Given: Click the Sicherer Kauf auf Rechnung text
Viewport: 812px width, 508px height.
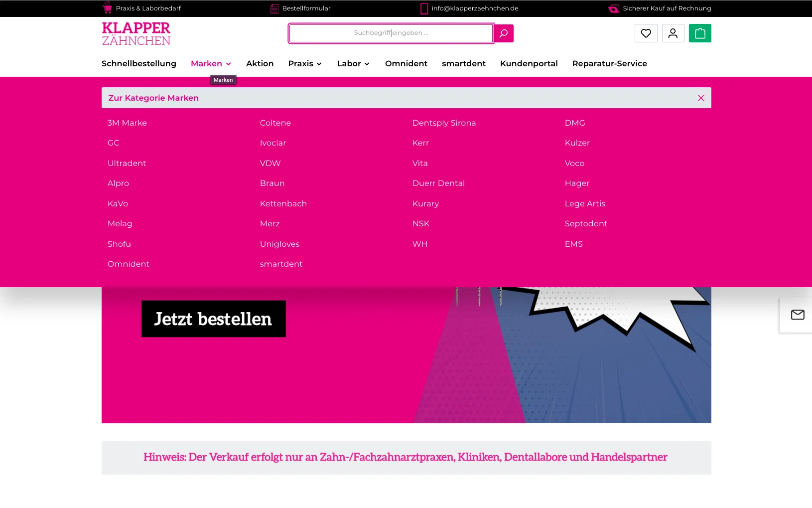Looking at the screenshot, I should coord(667,8).
